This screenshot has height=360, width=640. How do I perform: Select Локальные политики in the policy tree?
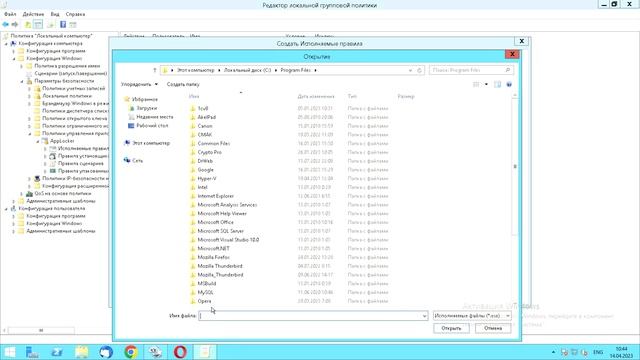(67, 96)
